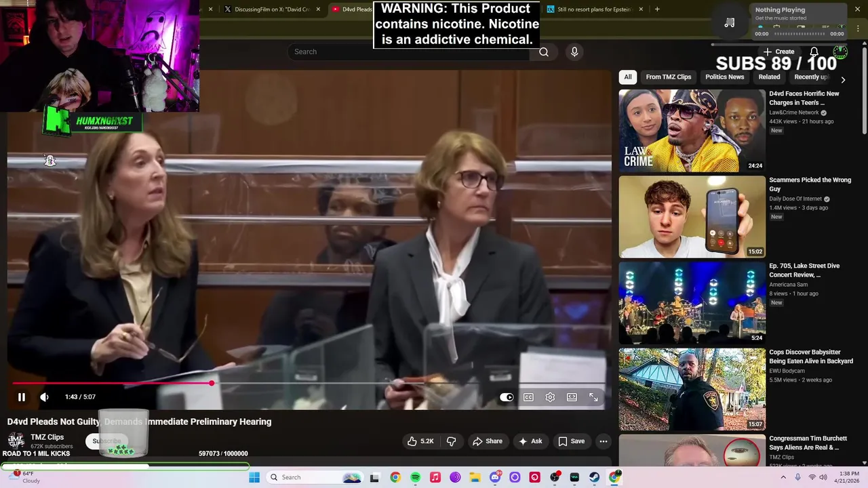This screenshot has height=488, width=868.
Task: Open Spotify from the taskbar
Action: (415, 477)
